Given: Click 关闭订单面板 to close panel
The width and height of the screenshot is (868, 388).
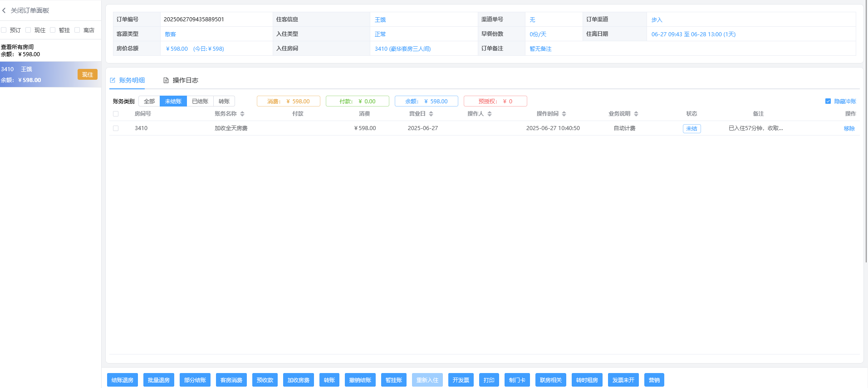Looking at the screenshot, I should tap(30, 10).
